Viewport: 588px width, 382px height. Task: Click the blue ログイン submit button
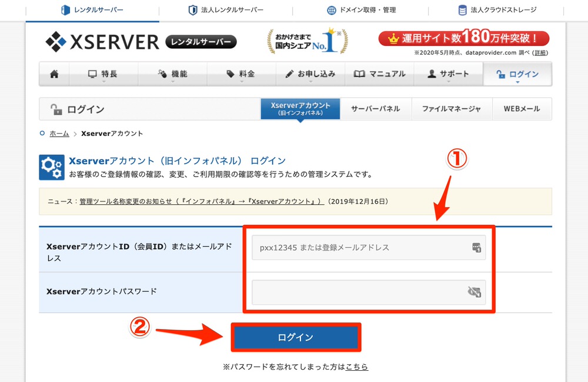pos(296,337)
